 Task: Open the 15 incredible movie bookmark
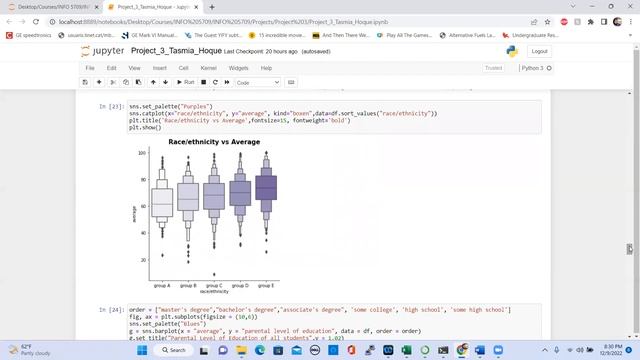pyautogui.click(x=277, y=35)
